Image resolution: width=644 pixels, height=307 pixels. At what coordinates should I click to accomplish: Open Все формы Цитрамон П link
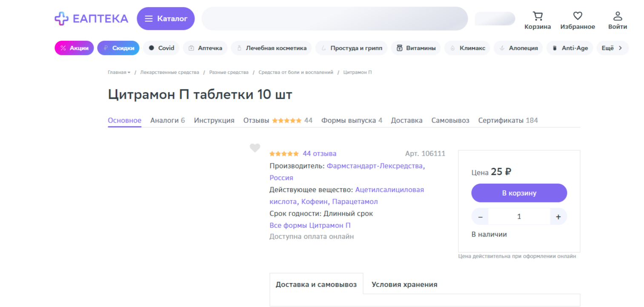(x=310, y=225)
